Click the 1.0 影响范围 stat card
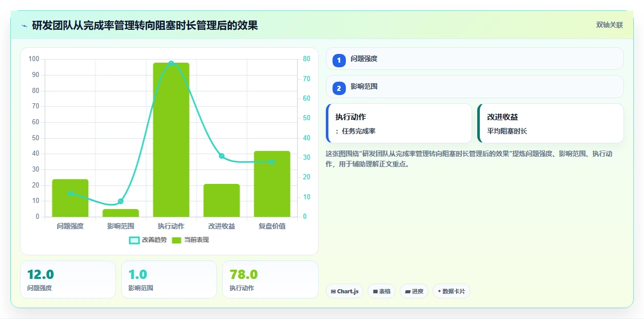Screen dimensions: 644x319 169,279
